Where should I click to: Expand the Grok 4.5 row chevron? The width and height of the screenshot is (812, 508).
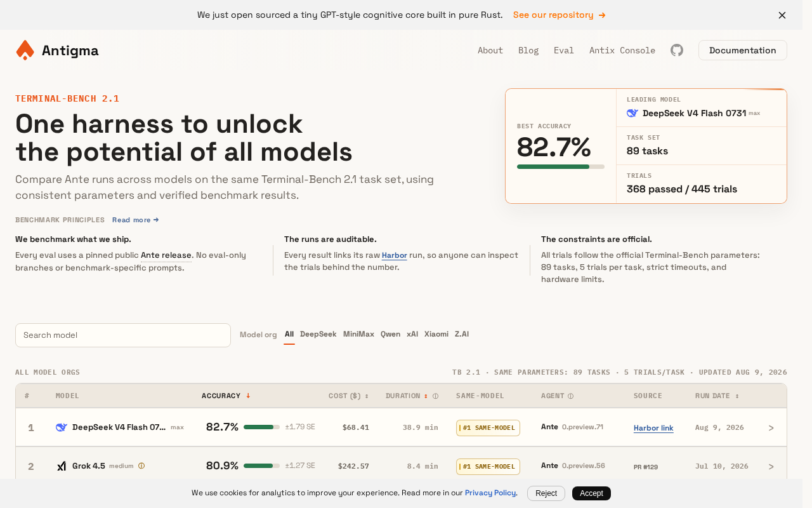[771, 467]
